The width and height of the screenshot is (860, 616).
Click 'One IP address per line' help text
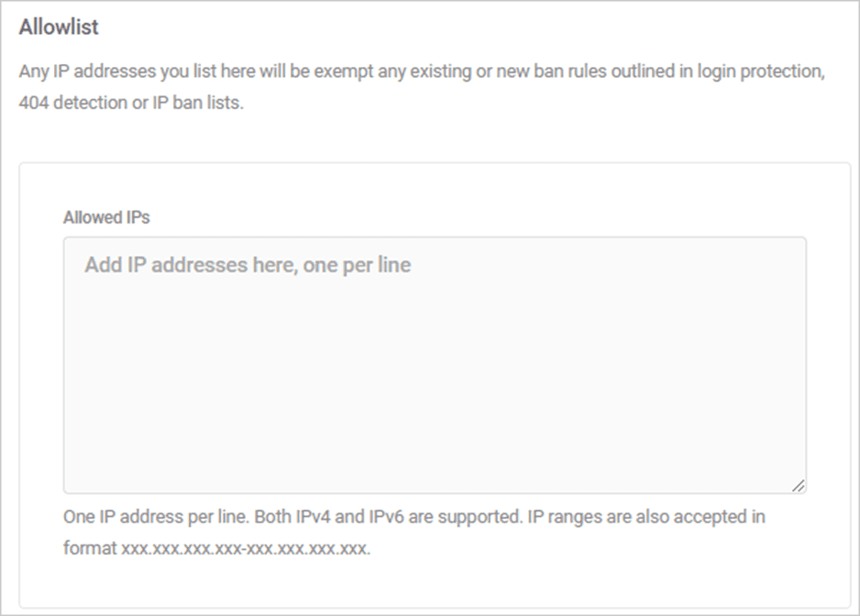[156, 517]
